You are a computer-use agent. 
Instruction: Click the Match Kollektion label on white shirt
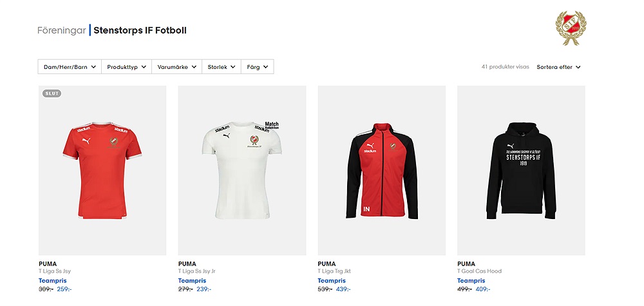[272, 126]
